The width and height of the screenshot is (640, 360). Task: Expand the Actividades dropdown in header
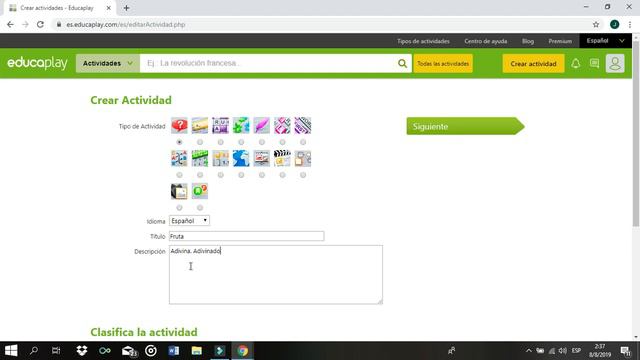coord(108,63)
